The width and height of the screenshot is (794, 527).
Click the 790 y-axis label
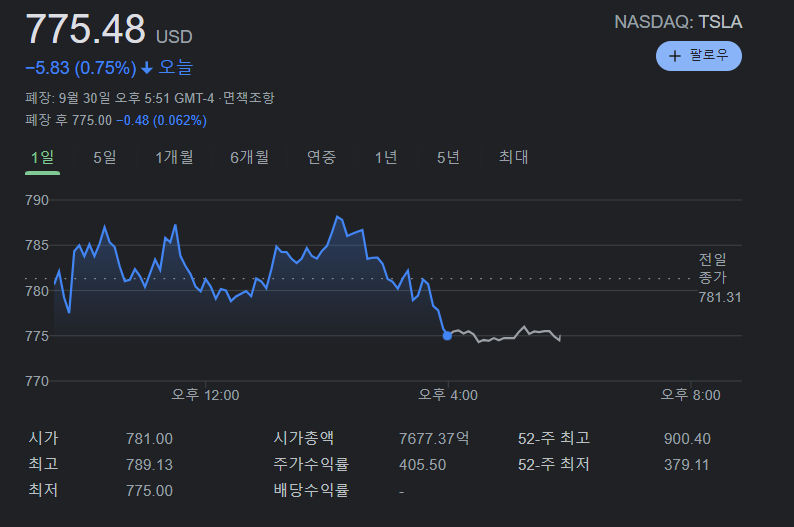tap(37, 200)
